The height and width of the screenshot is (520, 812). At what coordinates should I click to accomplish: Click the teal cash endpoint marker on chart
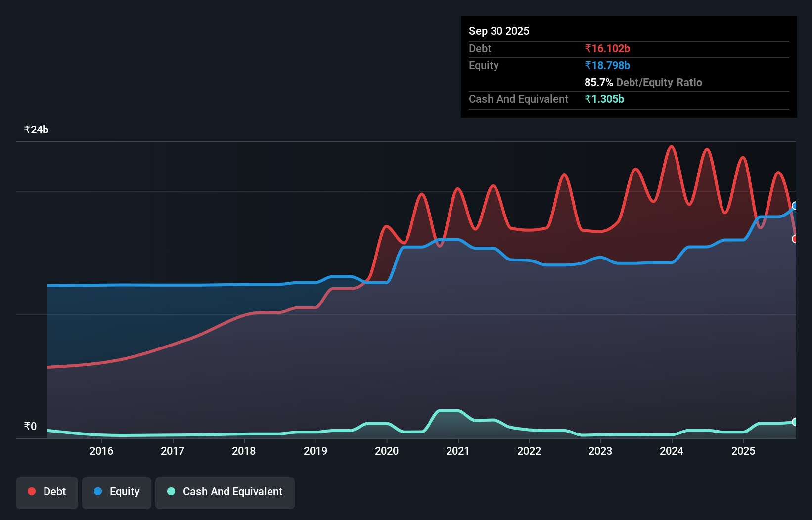(x=795, y=422)
